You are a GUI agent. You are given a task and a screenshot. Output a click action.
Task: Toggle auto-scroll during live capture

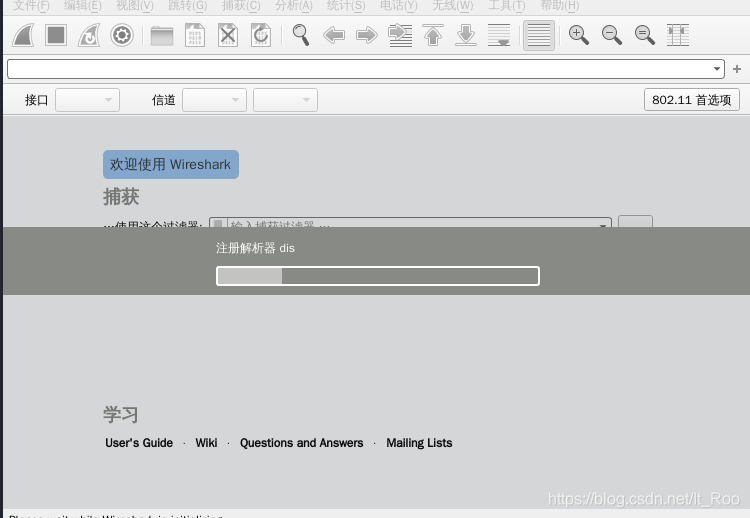click(x=499, y=35)
